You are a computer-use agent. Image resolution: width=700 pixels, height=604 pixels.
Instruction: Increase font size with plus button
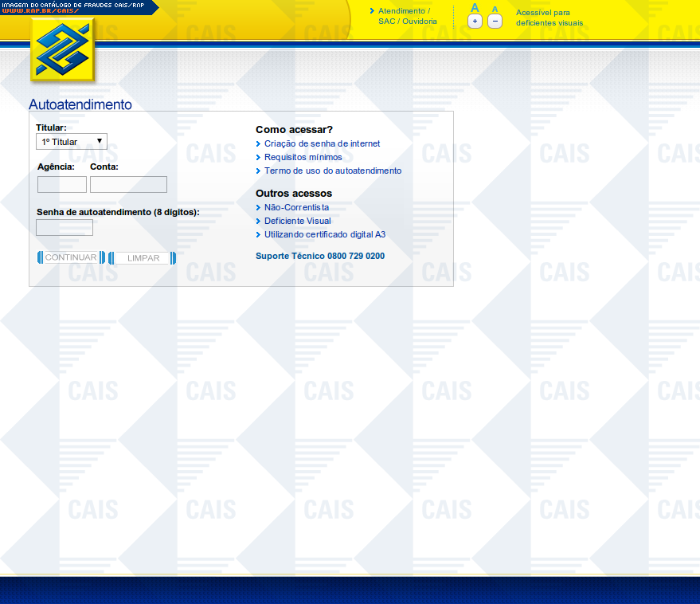tap(475, 22)
